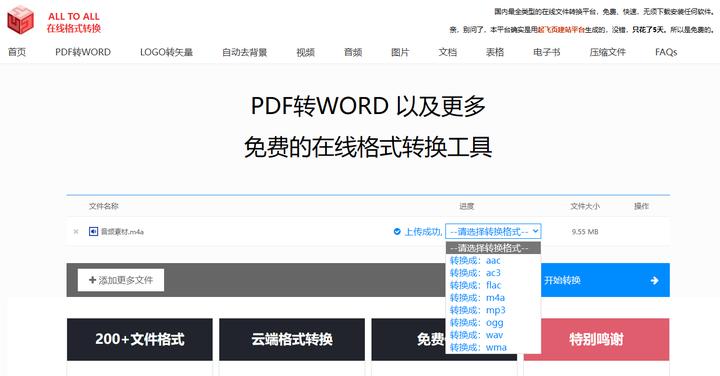Go to 首页 in the navigation
Viewport: 720px width, 376px height.
click(x=17, y=52)
